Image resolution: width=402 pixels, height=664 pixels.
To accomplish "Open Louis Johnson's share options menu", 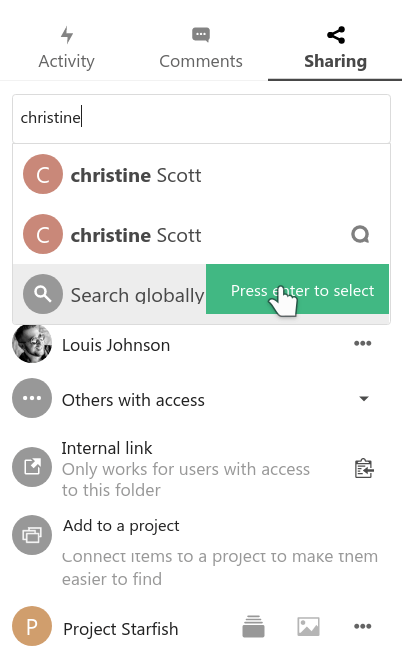I will point(363,343).
